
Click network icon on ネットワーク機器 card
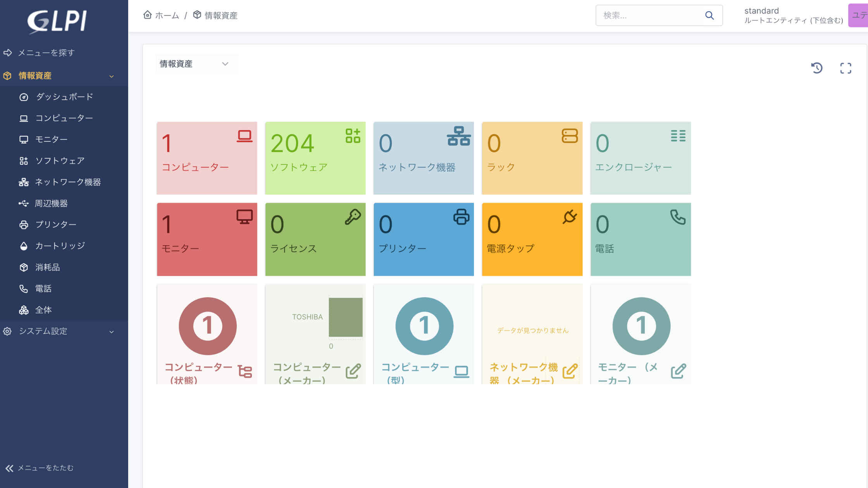459,136
